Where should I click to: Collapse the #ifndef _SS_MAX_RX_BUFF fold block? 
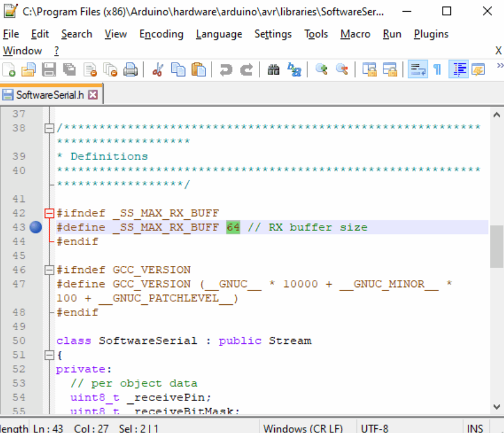(50, 213)
